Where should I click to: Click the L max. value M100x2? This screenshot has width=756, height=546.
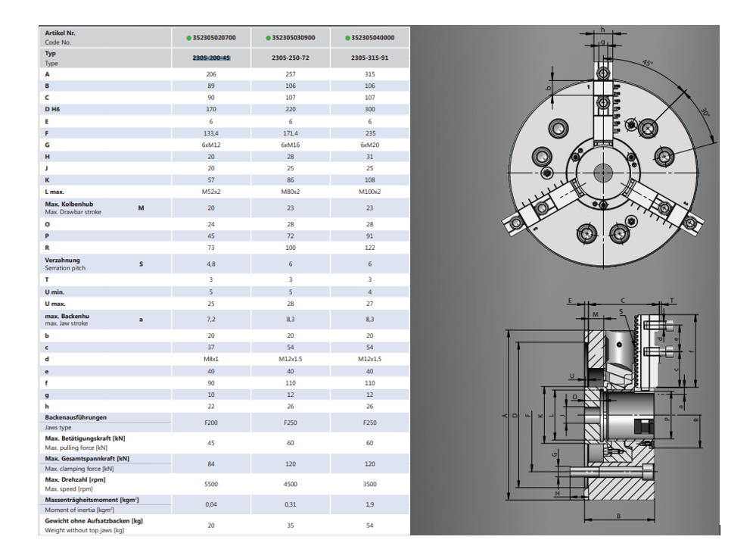370,192
